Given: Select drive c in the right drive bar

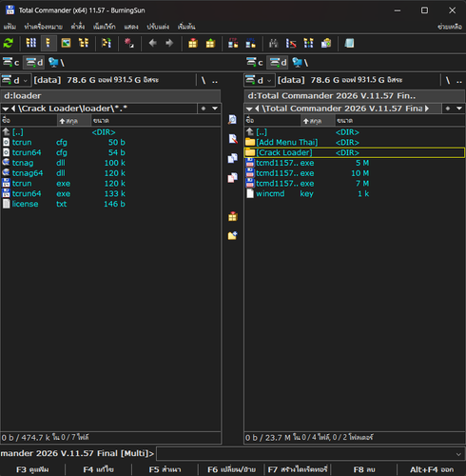Looking at the screenshot, I should tap(255, 63).
